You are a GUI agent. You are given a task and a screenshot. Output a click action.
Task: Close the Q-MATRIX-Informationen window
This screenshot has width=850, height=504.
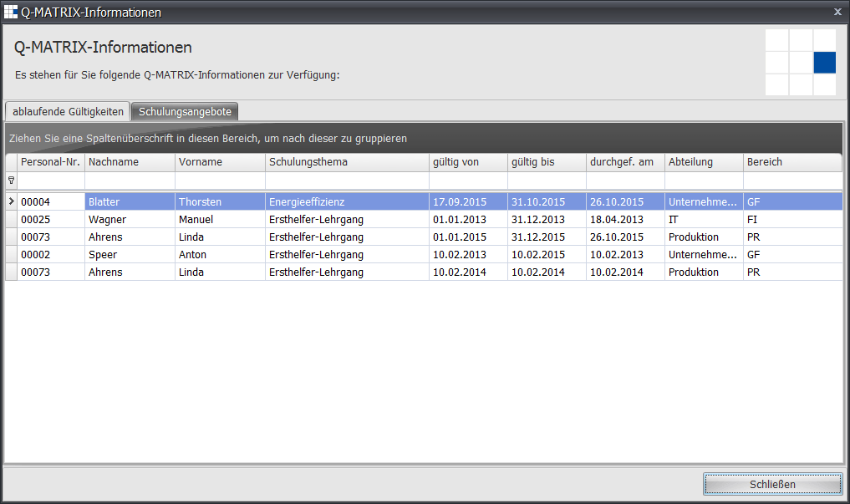pos(837,12)
